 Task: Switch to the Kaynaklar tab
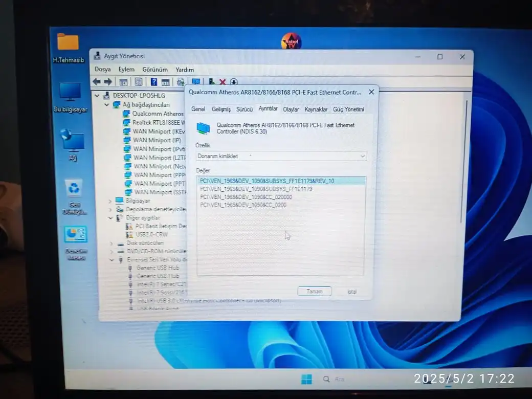pyautogui.click(x=316, y=109)
